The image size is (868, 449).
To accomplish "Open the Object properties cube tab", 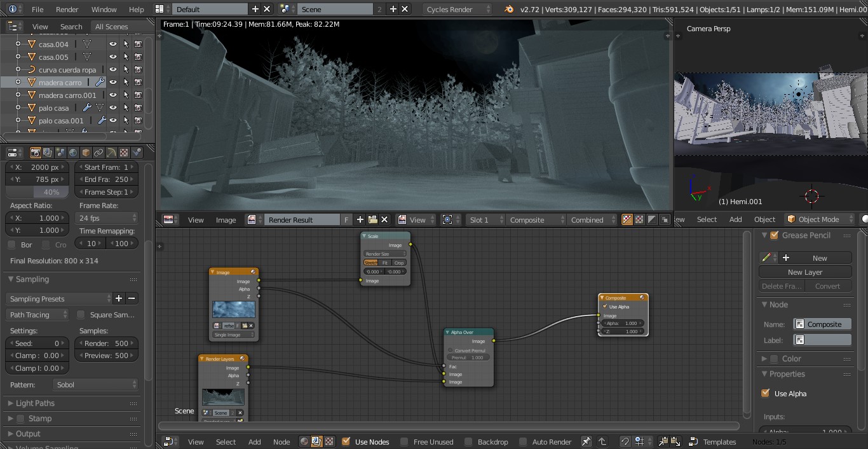I will coord(86,153).
